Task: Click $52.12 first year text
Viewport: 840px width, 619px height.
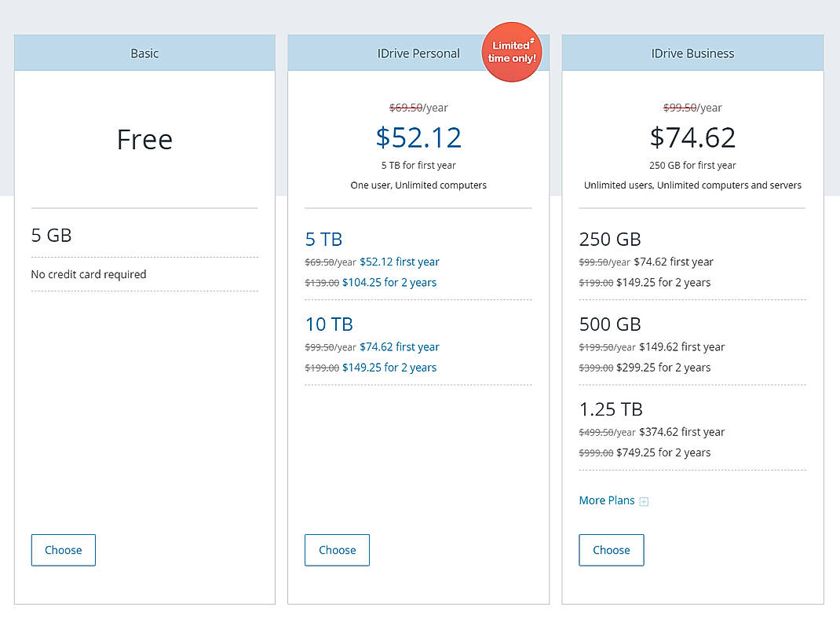Action: pyautogui.click(x=399, y=262)
